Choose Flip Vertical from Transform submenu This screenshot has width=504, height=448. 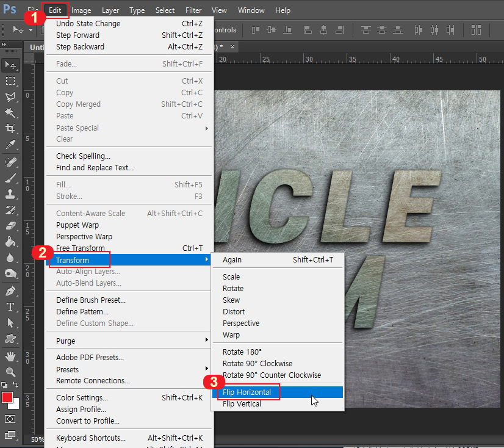tap(278, 403)
